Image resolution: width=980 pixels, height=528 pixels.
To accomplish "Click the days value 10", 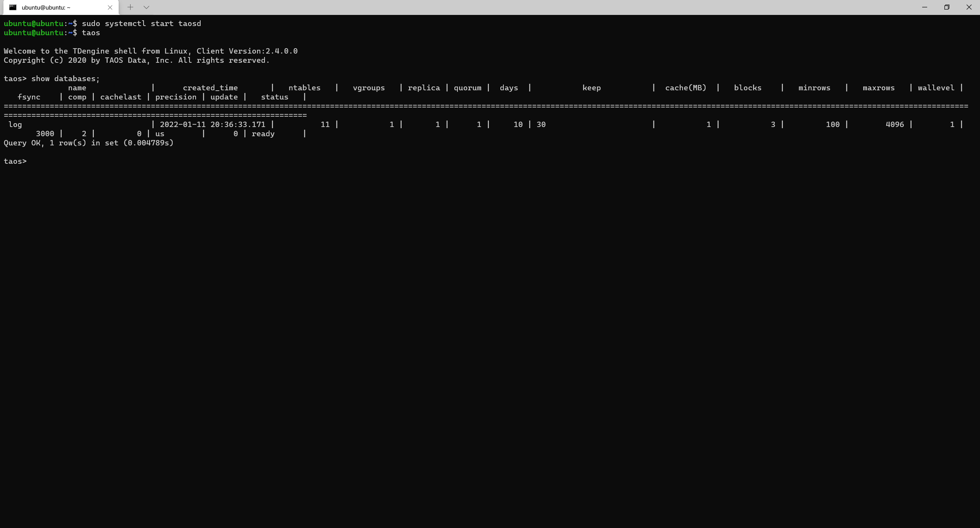I will (518, 124).
